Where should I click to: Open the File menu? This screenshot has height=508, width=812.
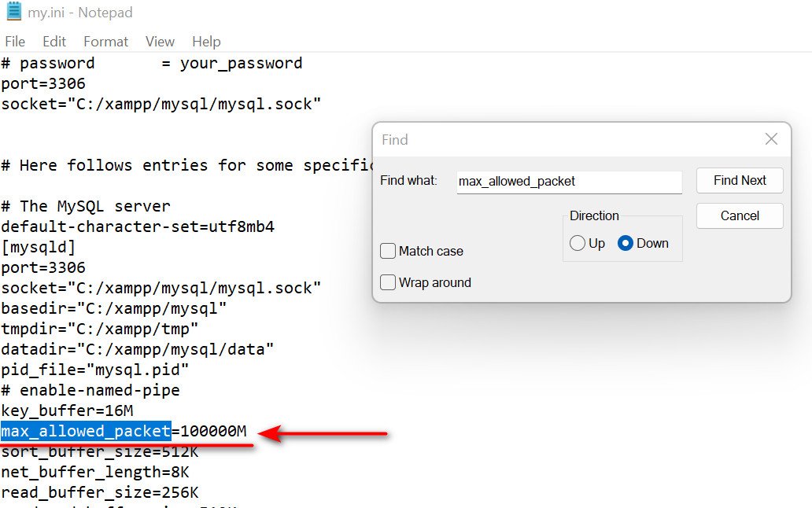point(15,42)
